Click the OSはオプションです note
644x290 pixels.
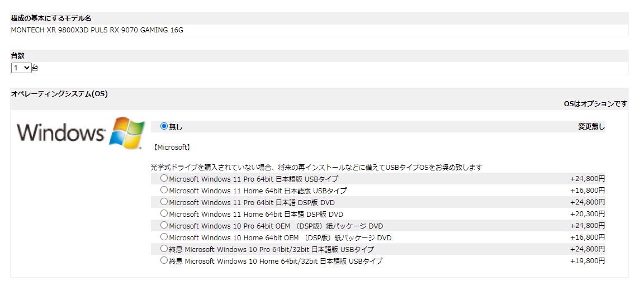tap(595, 104)
